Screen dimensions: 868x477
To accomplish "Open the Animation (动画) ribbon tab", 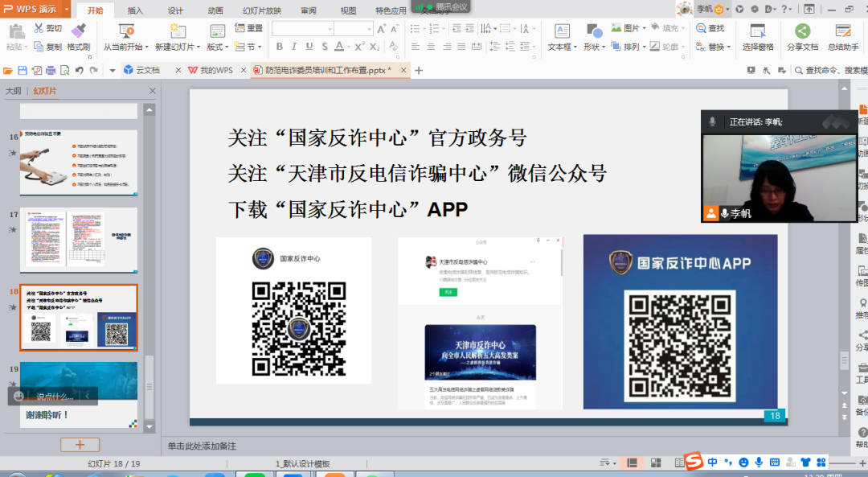I will tap(215, 10).
